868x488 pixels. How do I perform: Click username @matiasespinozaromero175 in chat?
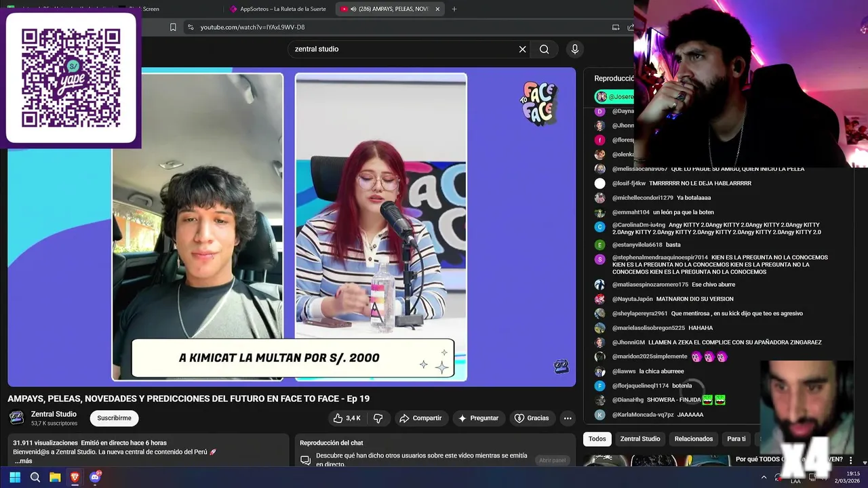pyautogui.click(x=650, y=285)
